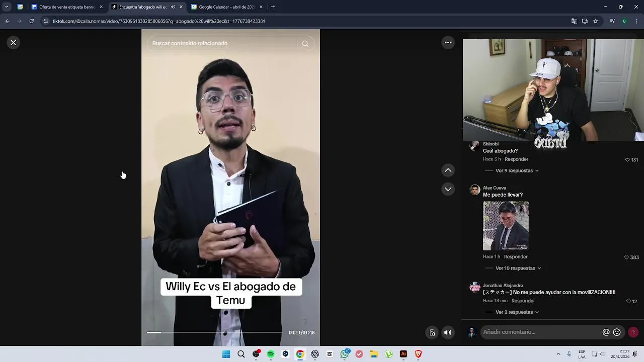Viewport: 644px width, 362px height.
Task: Bookmark this page with star icon
Action: tap(596, 21)
